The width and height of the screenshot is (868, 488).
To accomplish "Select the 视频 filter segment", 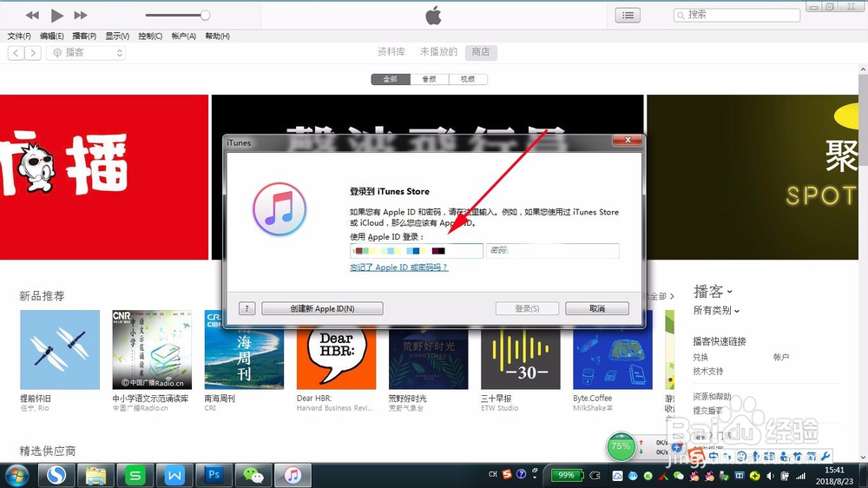I will [x=468, y=79].
